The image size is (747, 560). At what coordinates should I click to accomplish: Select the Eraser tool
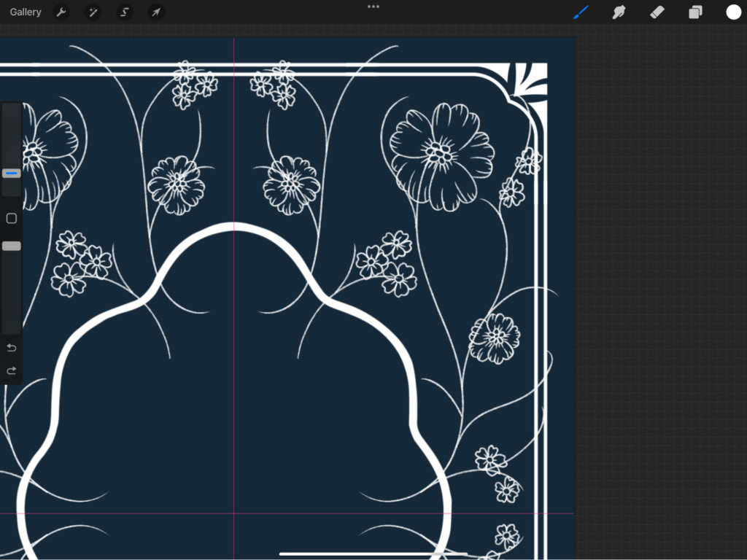click(x=657, y=12)
